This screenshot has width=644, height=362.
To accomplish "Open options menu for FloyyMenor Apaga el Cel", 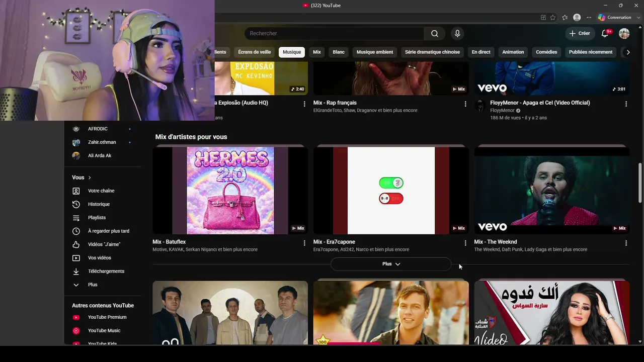I will pyautogui.click(x=626, y=104).
